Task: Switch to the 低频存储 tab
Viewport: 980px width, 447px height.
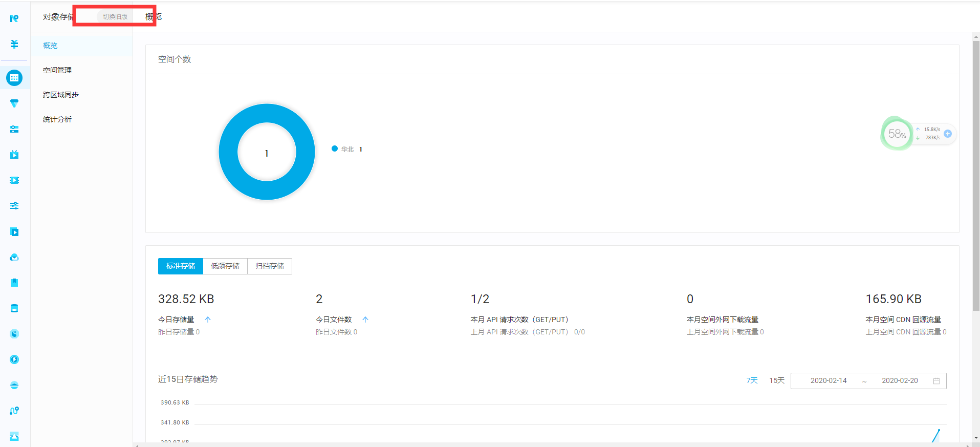Action: [225, 266]
